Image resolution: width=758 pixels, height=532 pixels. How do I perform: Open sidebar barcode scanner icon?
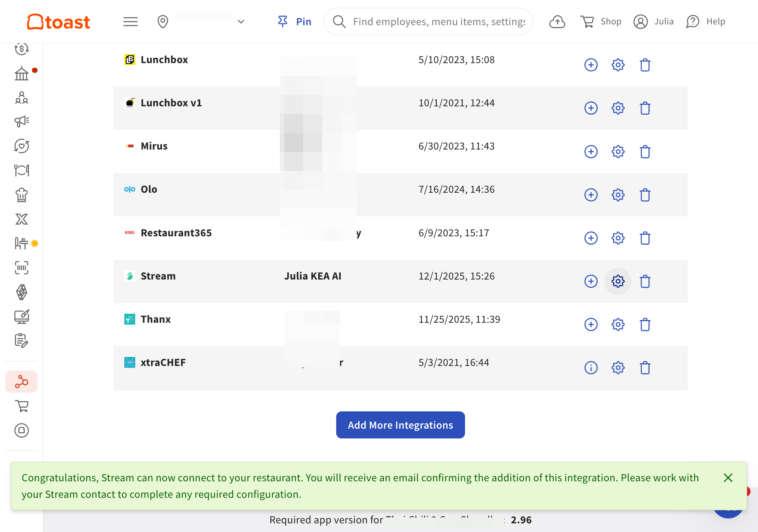(22, 268)
